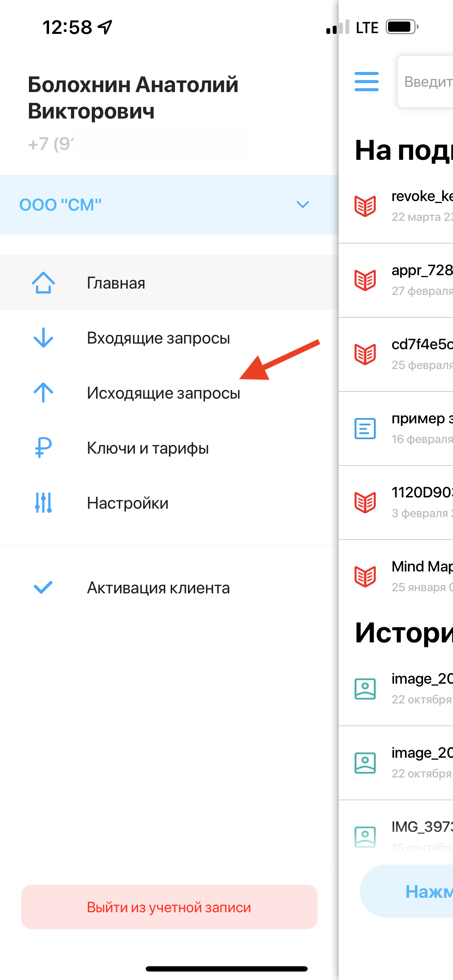Viewport: 453px width, 980px height.
Task: Tap red document icon beside appr_728
Action: coord(365,280)
